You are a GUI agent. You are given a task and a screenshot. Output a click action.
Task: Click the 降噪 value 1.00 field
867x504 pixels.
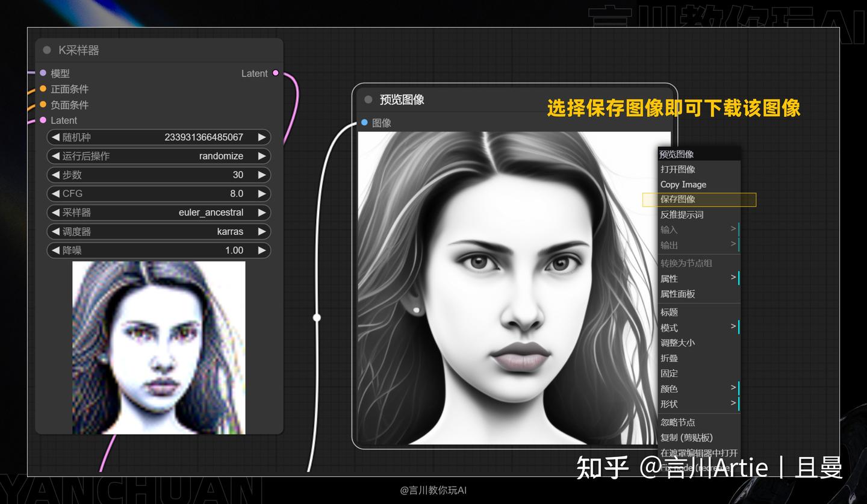click(x=234, y=250)
